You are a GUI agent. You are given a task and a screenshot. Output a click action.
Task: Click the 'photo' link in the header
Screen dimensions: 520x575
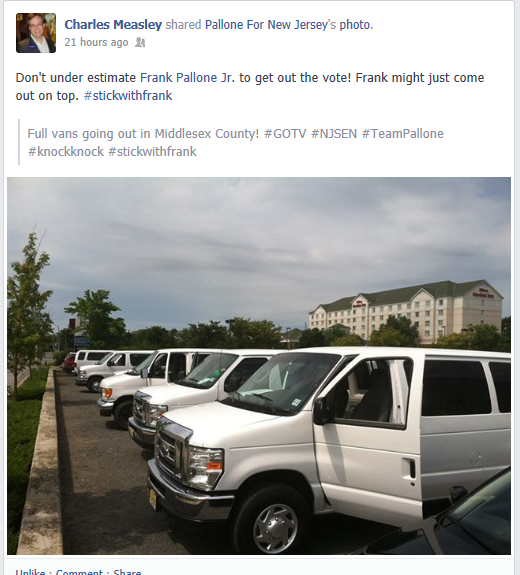click(x=355, y=25)
